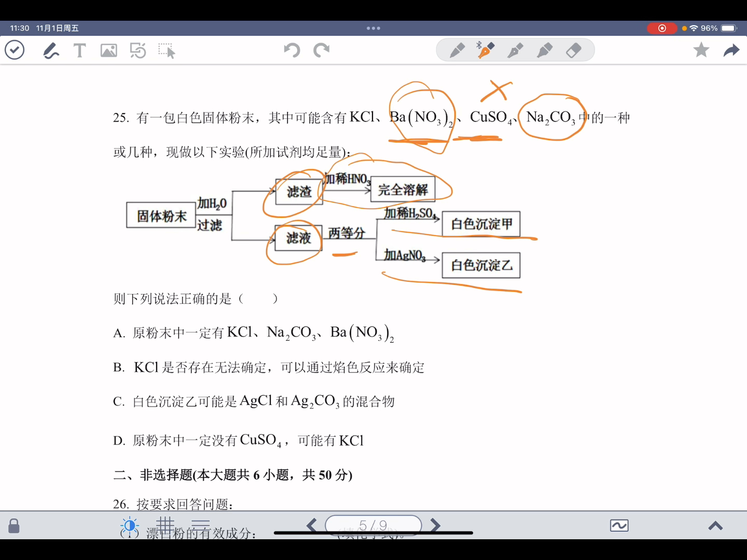
Task: Tap option B about flame test
Action: tap(269, 368)
